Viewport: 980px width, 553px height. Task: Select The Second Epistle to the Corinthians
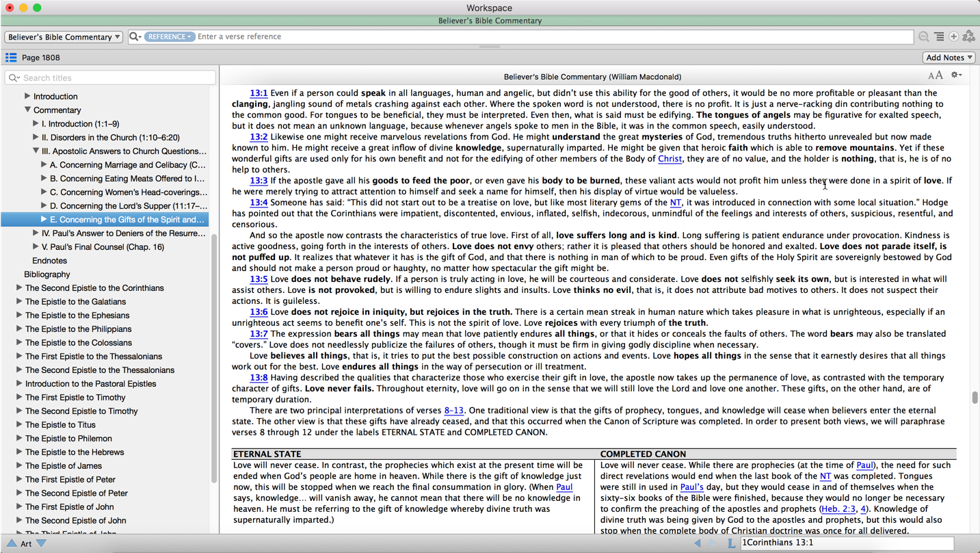[94, 287]
